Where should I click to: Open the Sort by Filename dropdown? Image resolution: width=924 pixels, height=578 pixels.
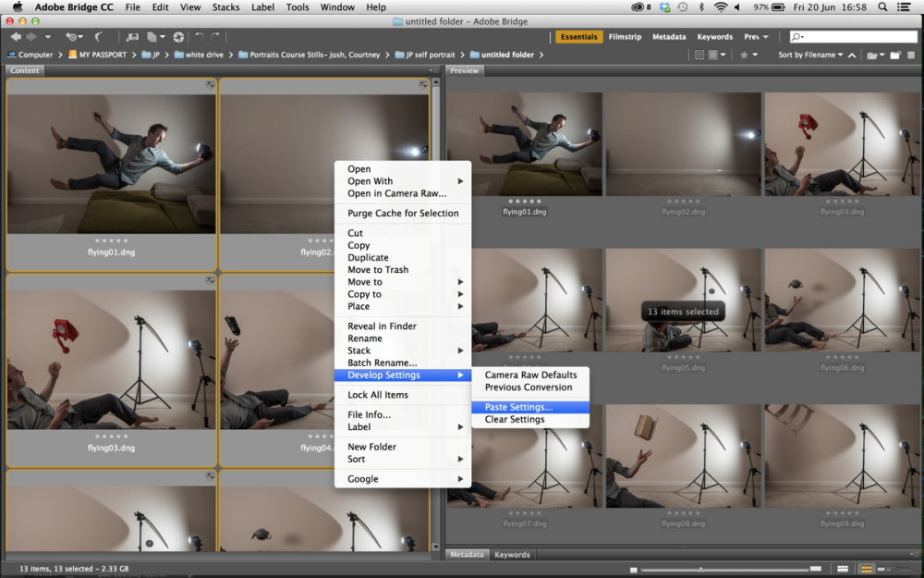(x=810, y=55)
